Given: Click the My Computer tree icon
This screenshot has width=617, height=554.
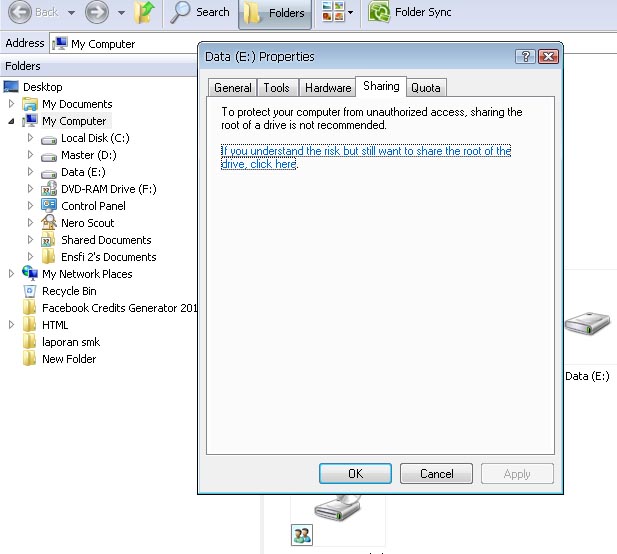Looking at the screenshot, I should click(x=30, y=120).
